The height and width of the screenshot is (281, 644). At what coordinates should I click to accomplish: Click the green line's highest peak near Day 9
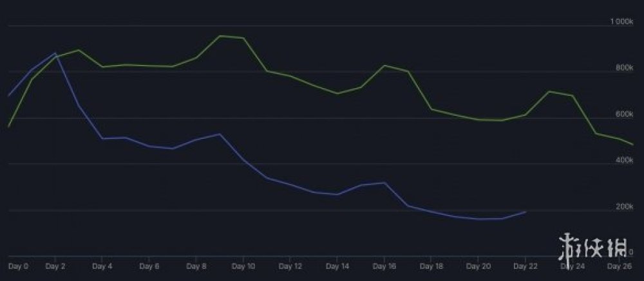tap(220, 36)
